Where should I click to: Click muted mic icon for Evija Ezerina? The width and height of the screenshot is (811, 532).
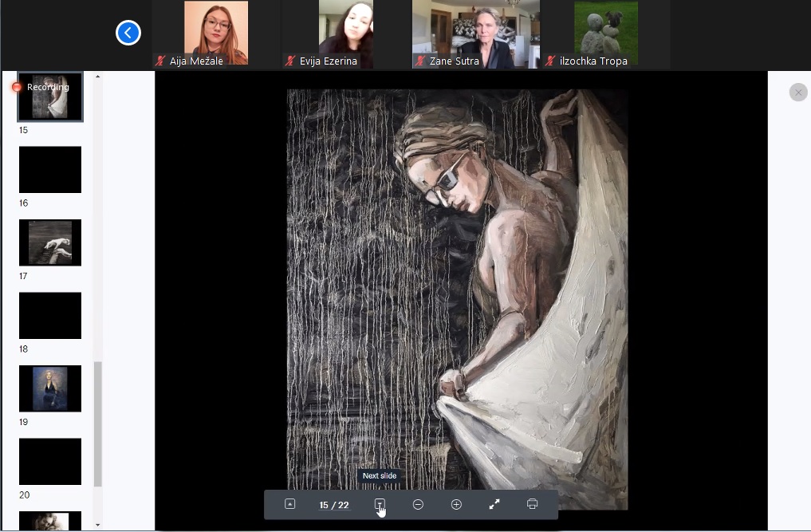click(x=290, y=61)
